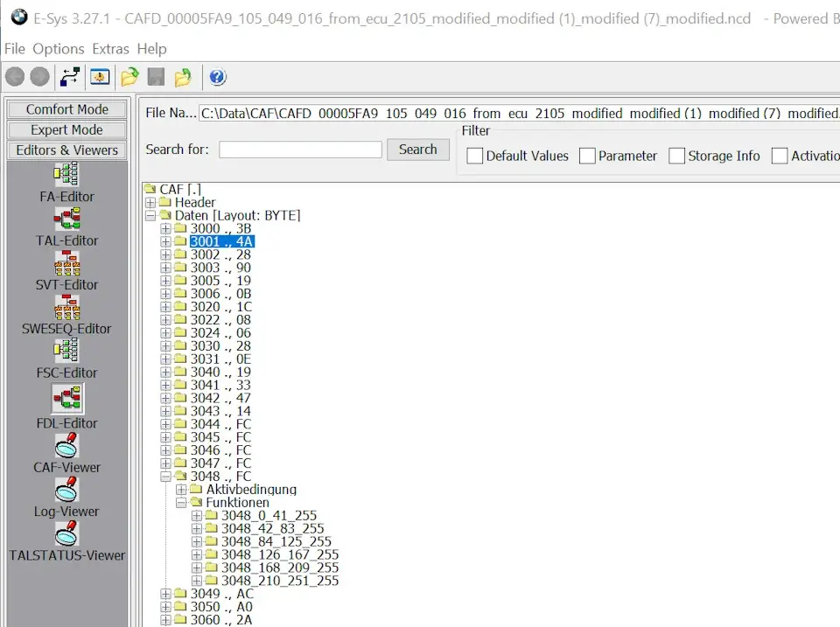Click the Search for input field
Image resolution: width=840 pixels, height=627 pixels.
(x=300, y=150)
